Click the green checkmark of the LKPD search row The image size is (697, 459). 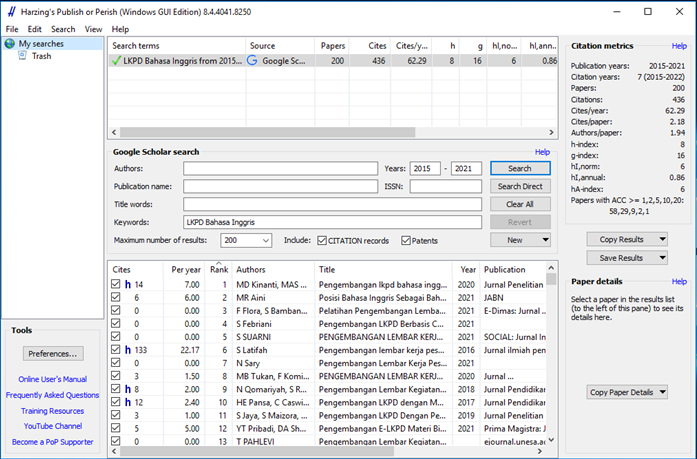pos(116,60)
